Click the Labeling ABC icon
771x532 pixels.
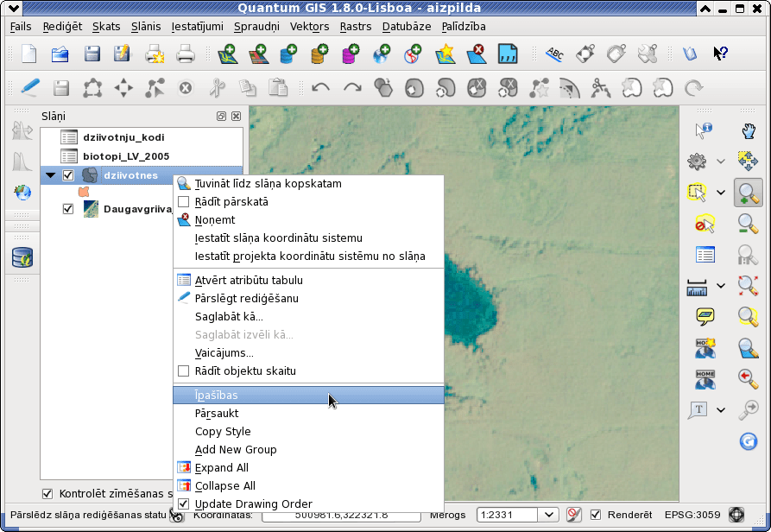(554, 54)
